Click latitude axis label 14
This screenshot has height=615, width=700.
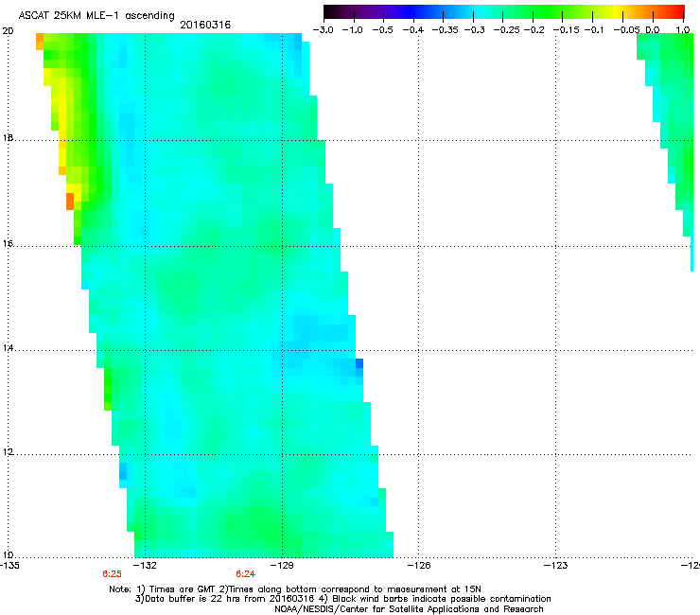tap(8, 348)
